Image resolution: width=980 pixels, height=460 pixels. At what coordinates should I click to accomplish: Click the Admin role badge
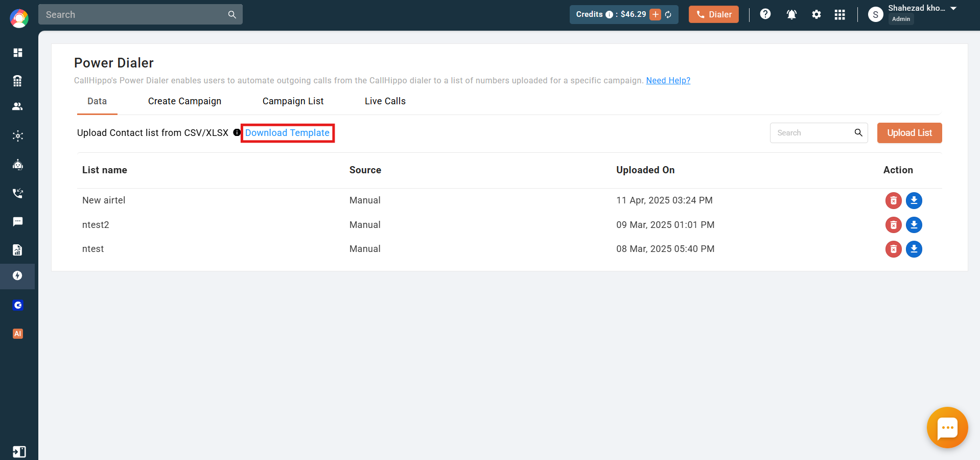coord(901,19)
